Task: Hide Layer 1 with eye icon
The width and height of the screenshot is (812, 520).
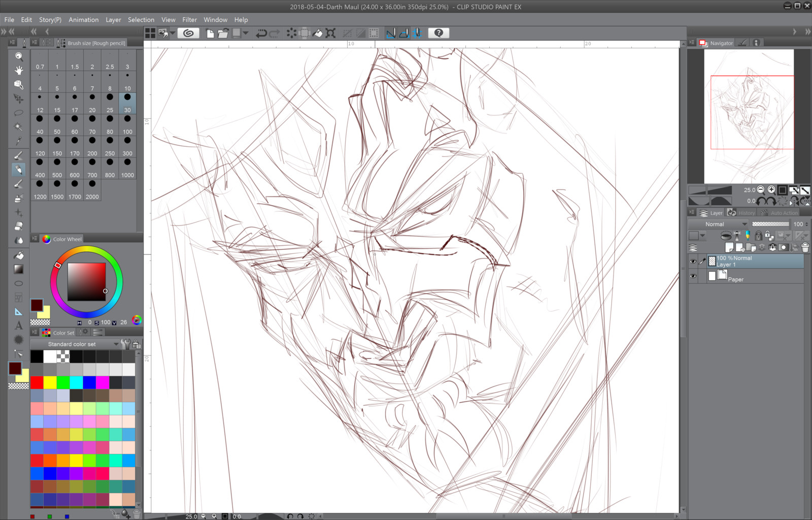Action: [x=693, y=262]
